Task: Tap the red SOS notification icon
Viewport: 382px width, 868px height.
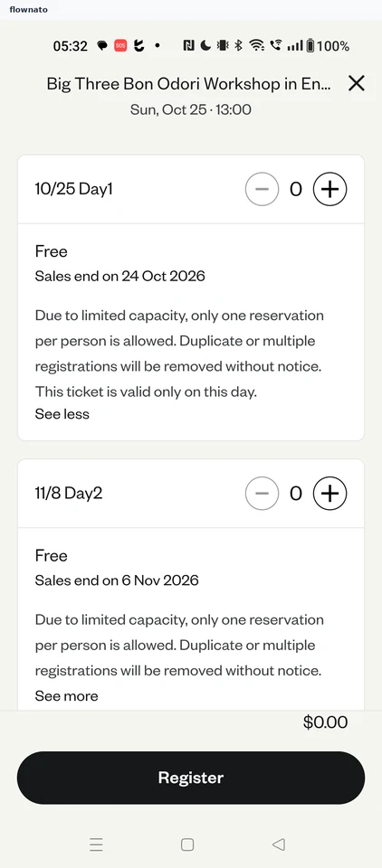Action: pos(120,46)
